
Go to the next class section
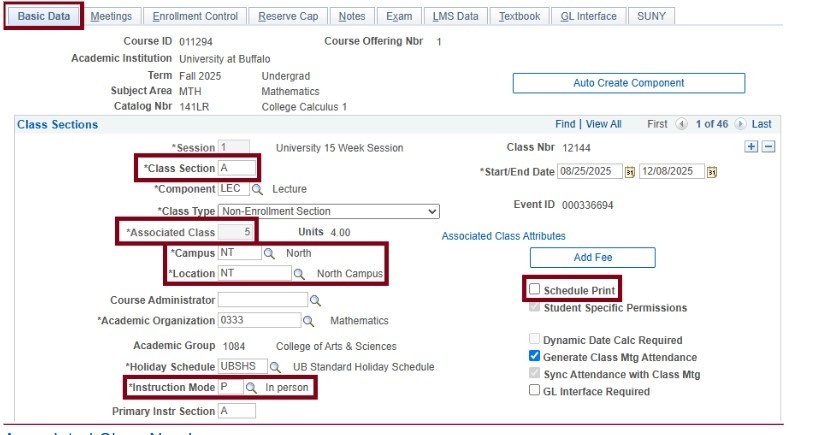741,125
